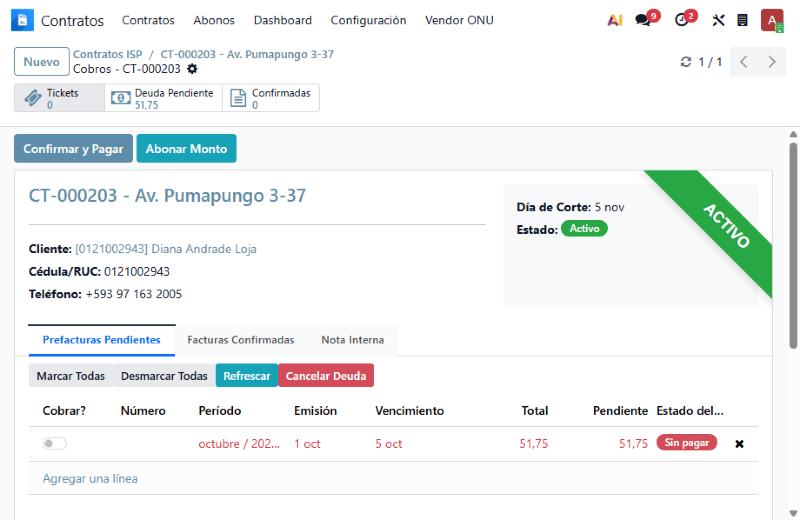Click the contract title CT-000203 - Av. Pumapungo 3-37
This screenshot has height=520, width=800.
tap(167, 196)
